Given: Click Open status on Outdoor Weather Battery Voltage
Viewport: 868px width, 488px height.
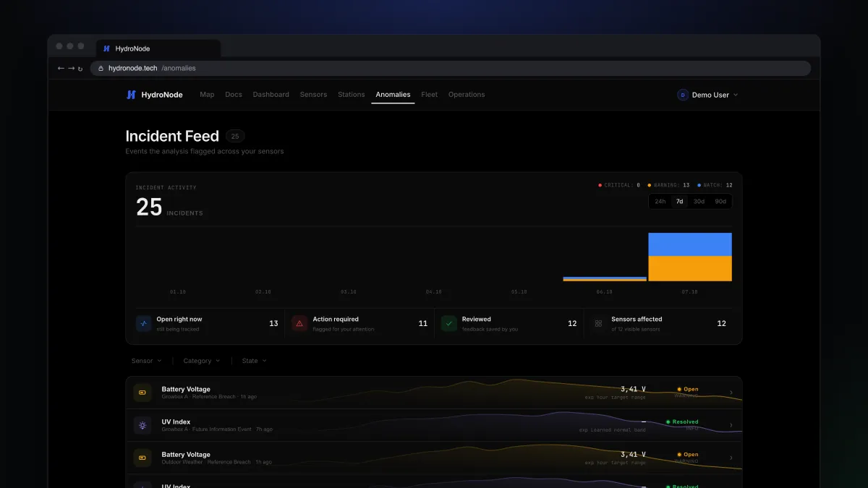Looking at the screenshot, I should tap(688, 455).
